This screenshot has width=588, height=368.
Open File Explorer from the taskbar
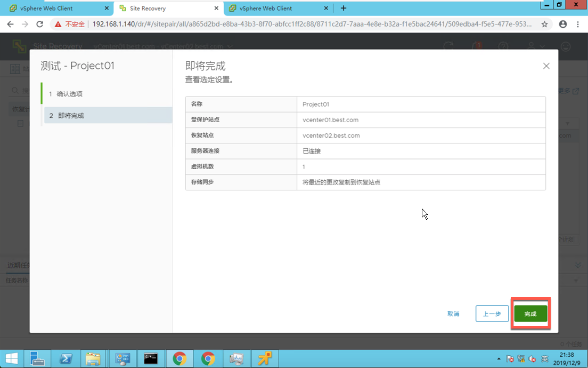(x=93, y=358)
